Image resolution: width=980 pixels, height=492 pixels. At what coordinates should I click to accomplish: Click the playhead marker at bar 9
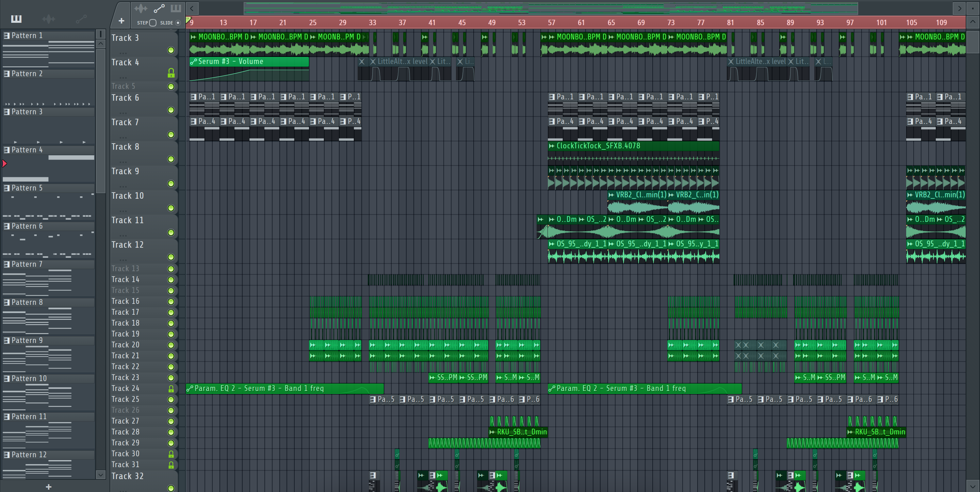pos(188,20)
